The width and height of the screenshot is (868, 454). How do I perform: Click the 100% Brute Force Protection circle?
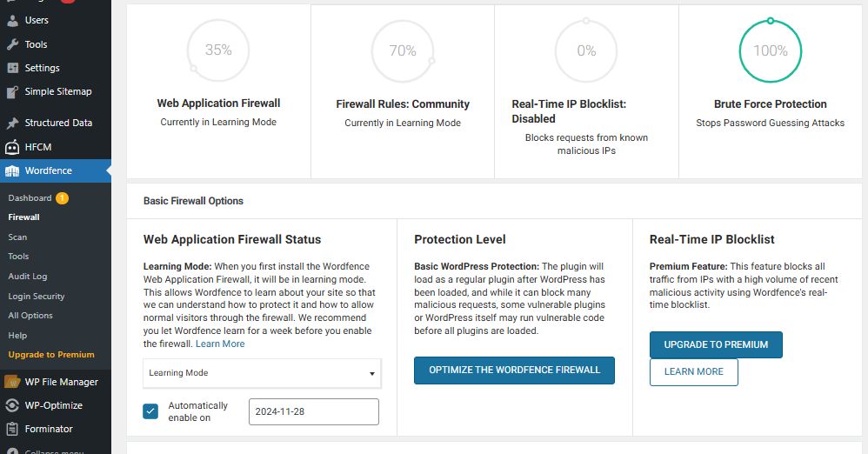(x=770, y=51)
